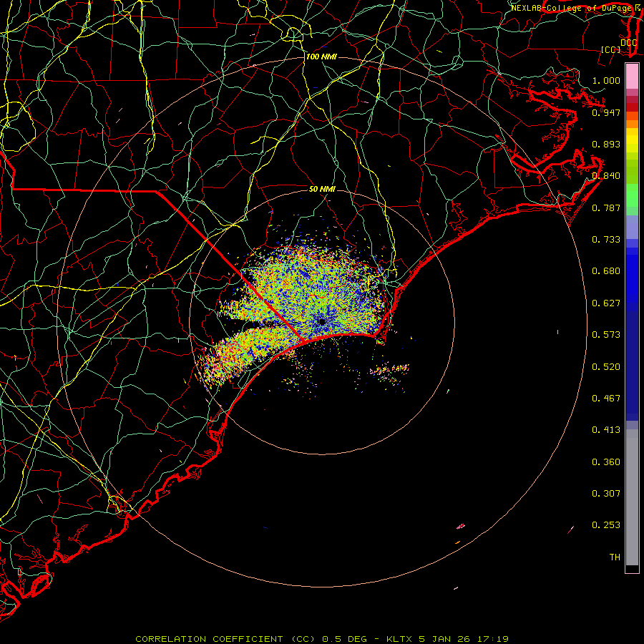
Task: Click the 0.840 colorbar value label
Action: (x=606, y=176)
